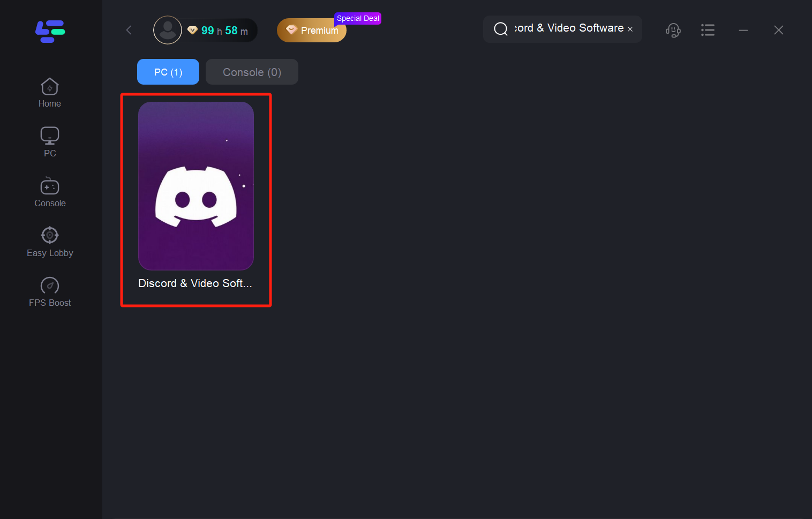Switch to the Console (0) tab
Image resolution: width=812 pixels, height=519 pixels.
click(252, 72)
